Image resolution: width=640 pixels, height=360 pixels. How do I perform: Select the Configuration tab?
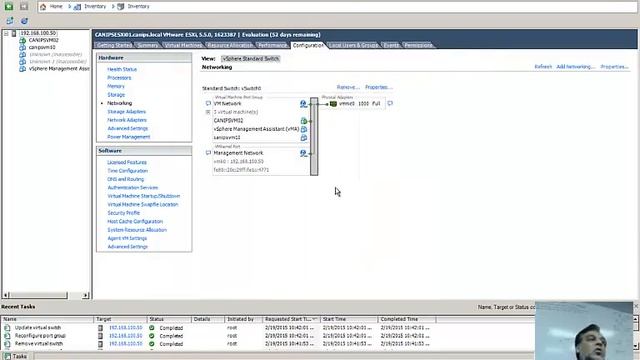click(x=308, y=45)
